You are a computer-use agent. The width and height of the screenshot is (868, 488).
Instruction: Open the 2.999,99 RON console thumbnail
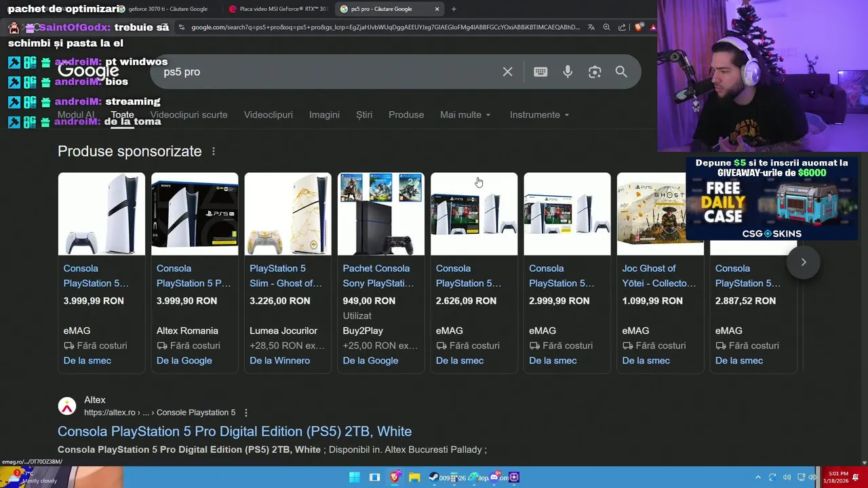click(x=567, y=214)
